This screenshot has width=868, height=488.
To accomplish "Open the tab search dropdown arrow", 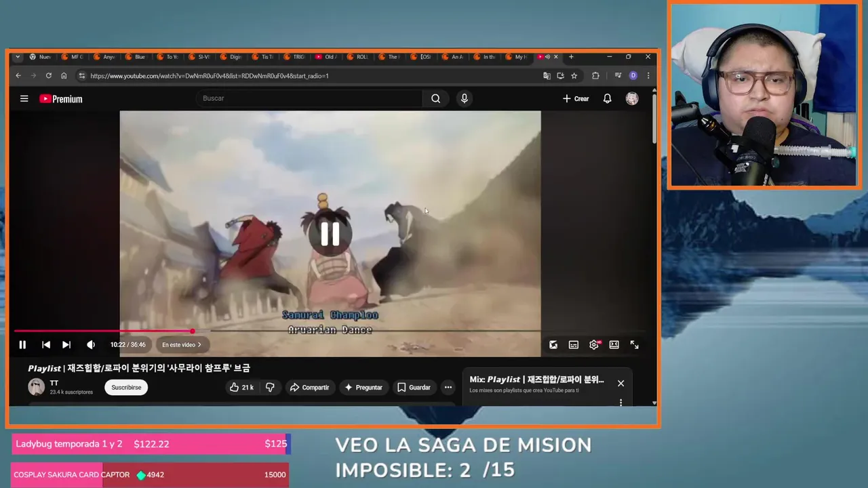I will [x=18, y=57].
